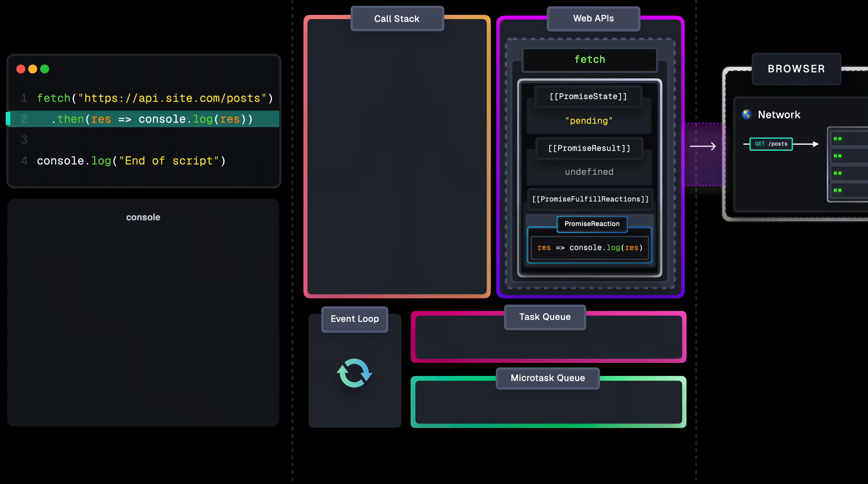Click the Call Stack label
Image resolution: width=868 pixels, height=484 pixels.
[x=397, y=19]
